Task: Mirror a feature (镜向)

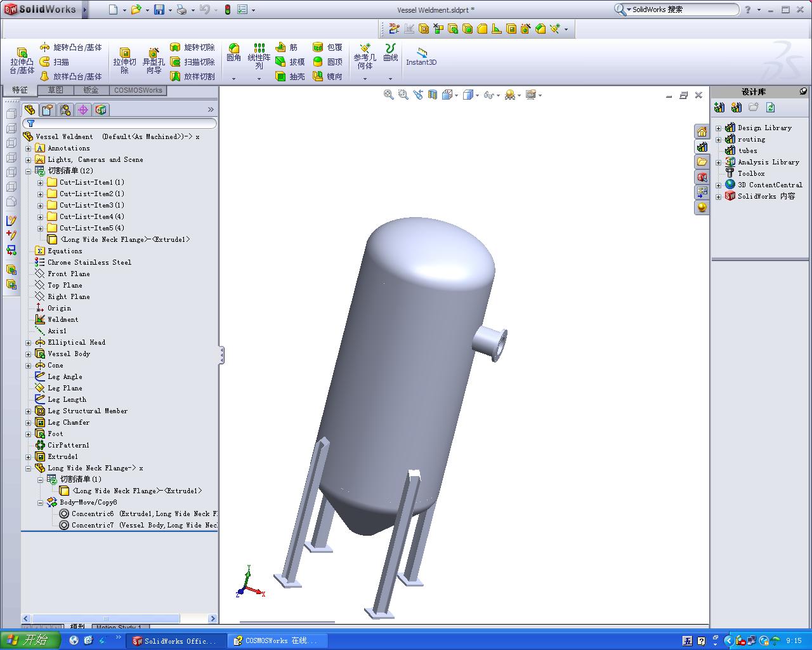Action: 327,76
